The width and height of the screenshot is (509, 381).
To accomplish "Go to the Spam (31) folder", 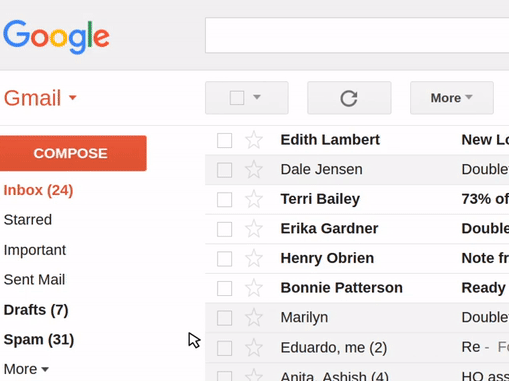I will click(39, 340).
